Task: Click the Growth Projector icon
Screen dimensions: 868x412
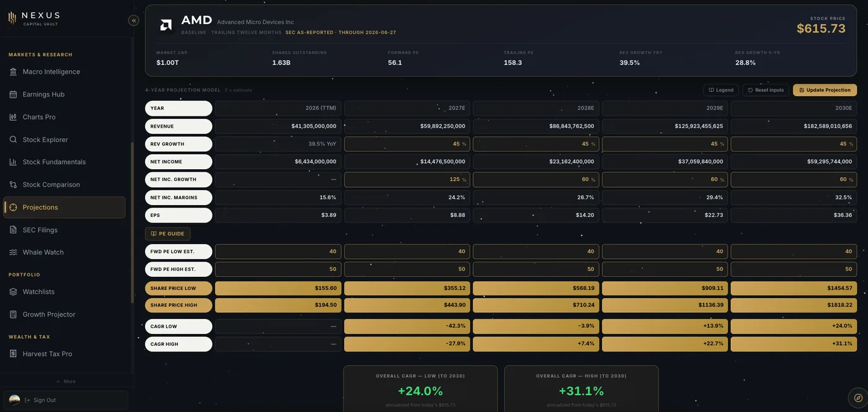Action: click(x=13, y=314)
